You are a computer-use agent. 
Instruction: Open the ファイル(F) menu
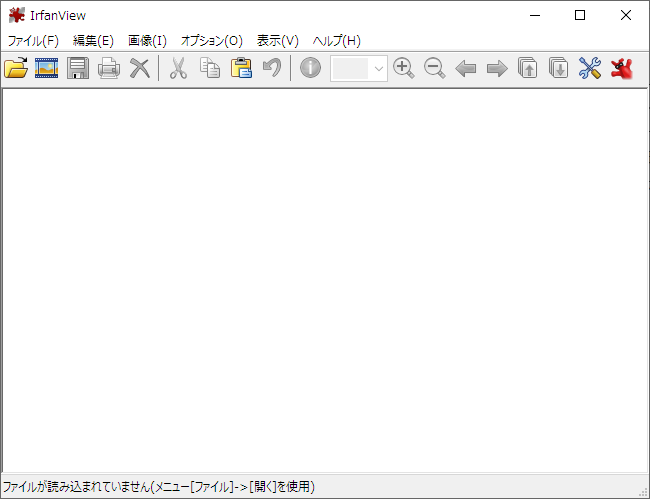pyautogui.click(x=33, y=41)
